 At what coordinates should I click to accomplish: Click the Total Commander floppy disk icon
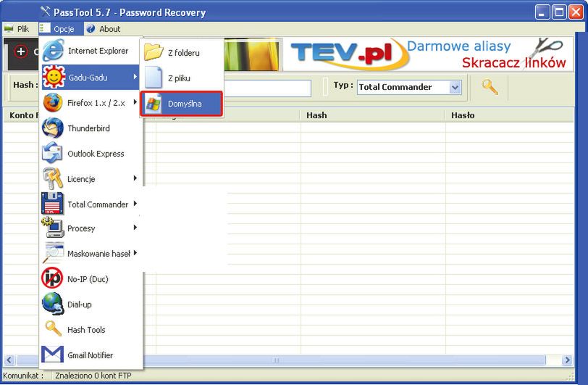pos(52,203)
